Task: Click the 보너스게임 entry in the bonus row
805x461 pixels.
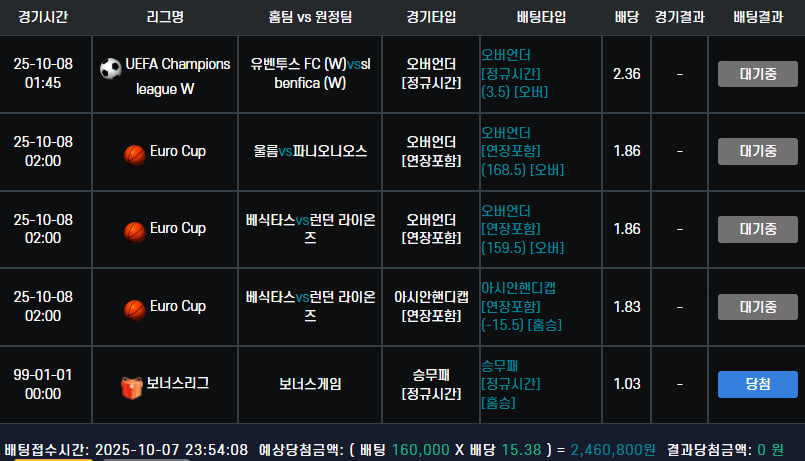Action: click(310, 384)
